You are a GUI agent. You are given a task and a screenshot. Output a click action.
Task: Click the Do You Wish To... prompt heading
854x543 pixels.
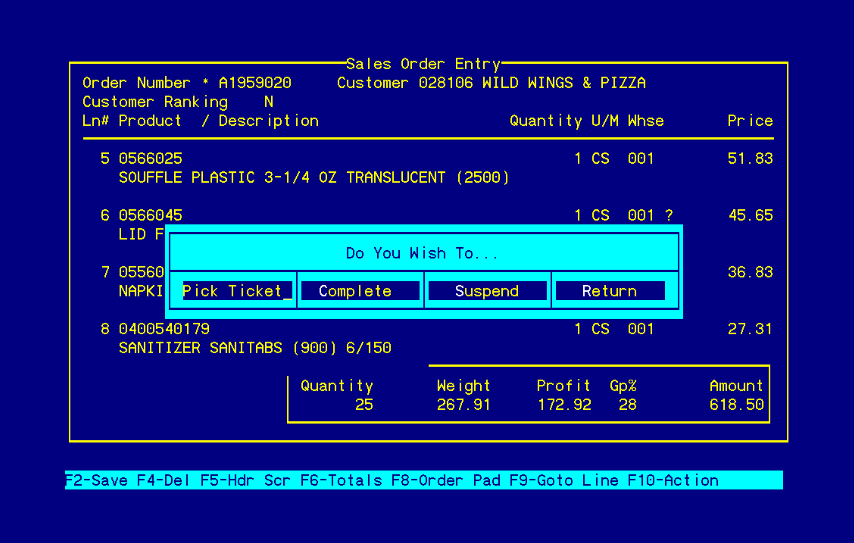[x=422, y=253]
